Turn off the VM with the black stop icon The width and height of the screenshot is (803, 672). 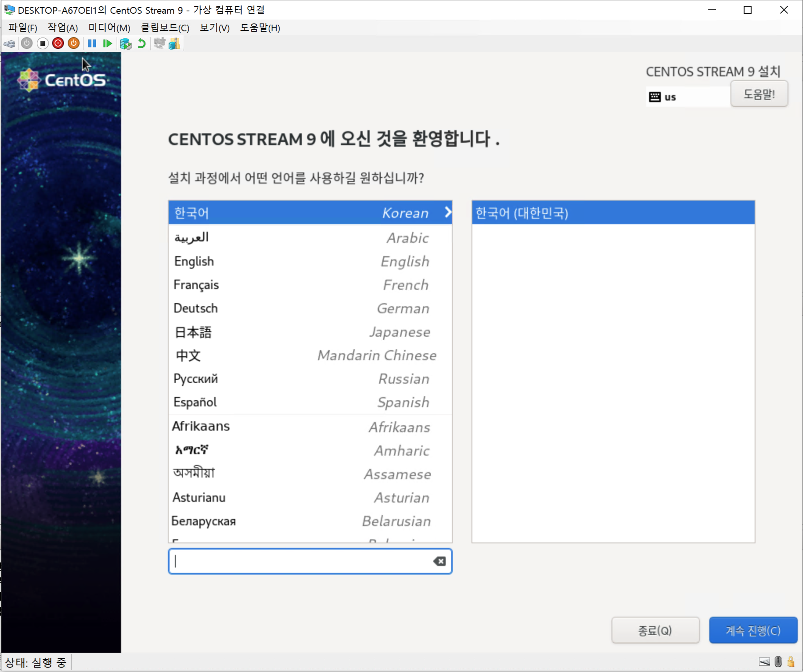pyautogui.click(x=43, y=43)
